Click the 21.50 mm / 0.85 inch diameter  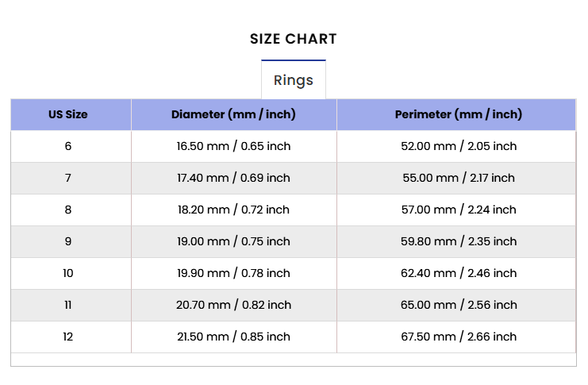click(233, 337)
